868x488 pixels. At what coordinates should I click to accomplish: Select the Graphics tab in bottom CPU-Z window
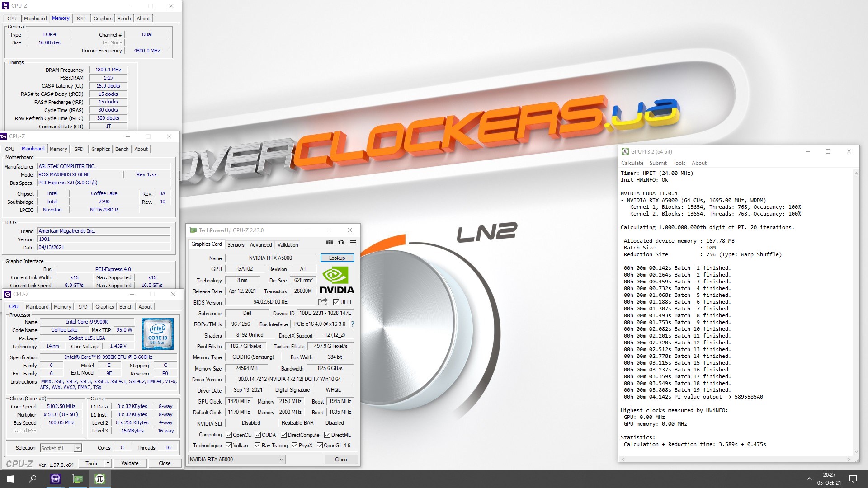coord(105,307)
